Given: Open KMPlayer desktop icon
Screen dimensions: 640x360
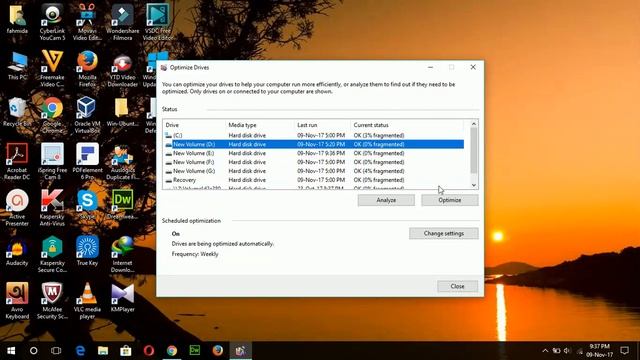Looking at the screenshot, I should click(x=122, y=298).
